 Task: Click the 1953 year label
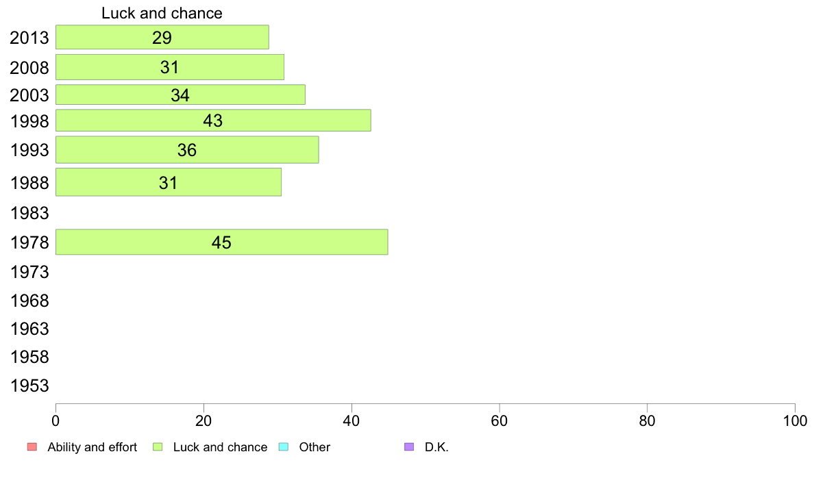pyautogui.click(x=29, y=386)
